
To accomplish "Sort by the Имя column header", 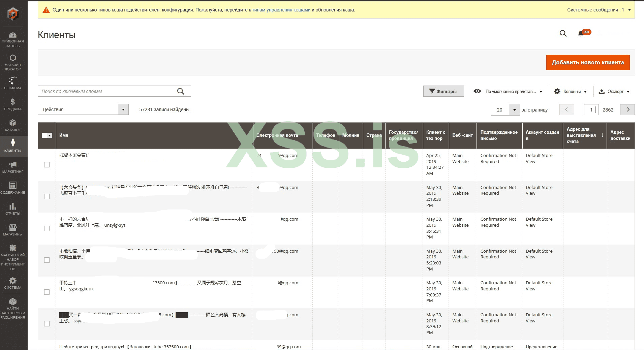I will pyautogui.click(x=154, y=135).
